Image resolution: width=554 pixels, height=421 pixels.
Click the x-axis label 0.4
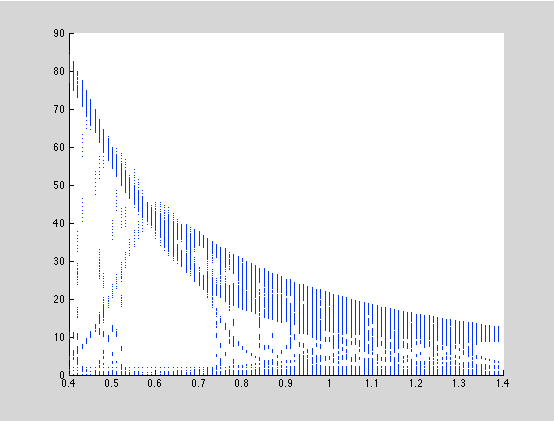coord(68,383)
